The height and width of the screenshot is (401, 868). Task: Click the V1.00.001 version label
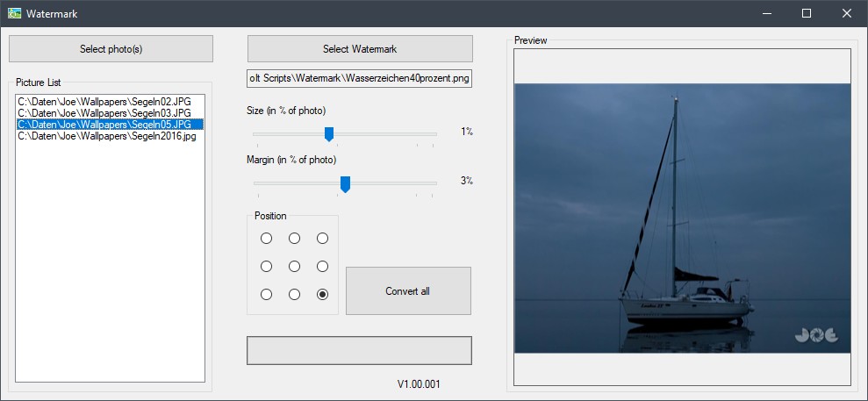pos(419,383)
